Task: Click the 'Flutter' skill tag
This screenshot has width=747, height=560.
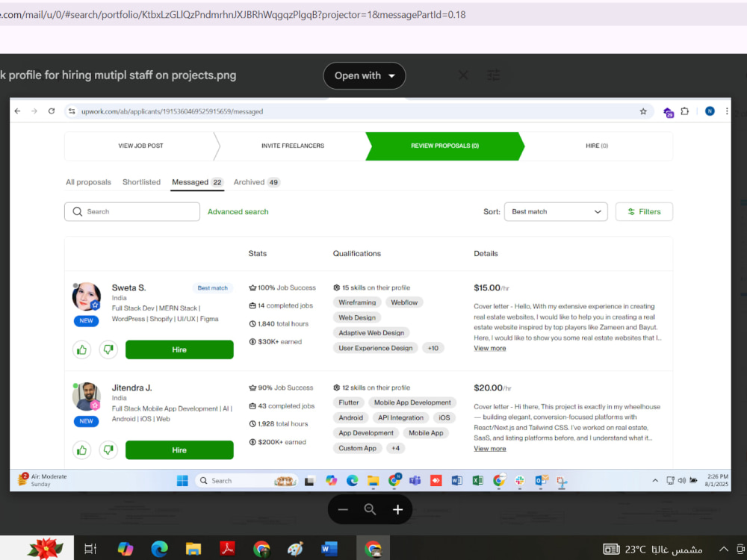Action: pos(348,402)
